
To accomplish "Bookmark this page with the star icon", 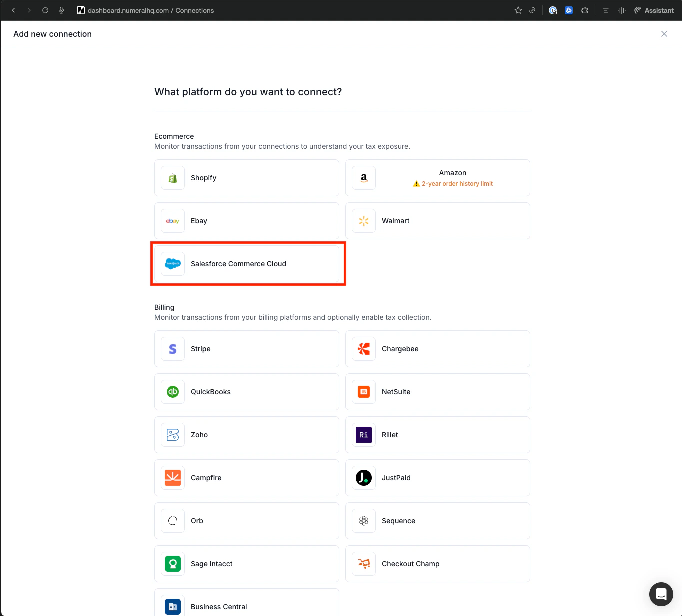I will (x=518, y=10).
